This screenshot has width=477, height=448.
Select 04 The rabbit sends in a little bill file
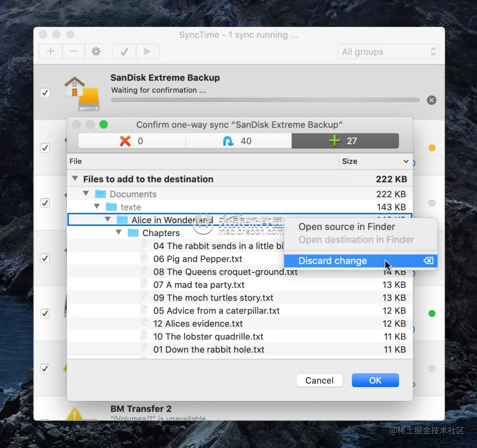[218, 246]
